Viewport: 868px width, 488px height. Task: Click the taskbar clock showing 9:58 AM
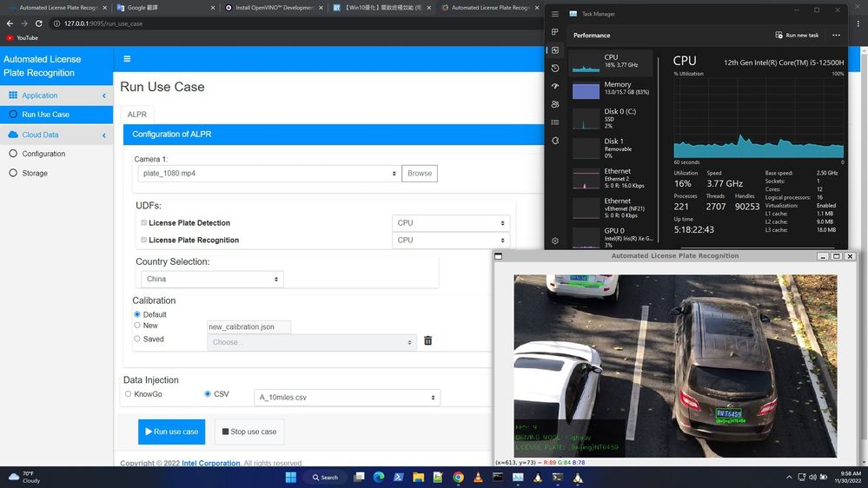(847, 477)
